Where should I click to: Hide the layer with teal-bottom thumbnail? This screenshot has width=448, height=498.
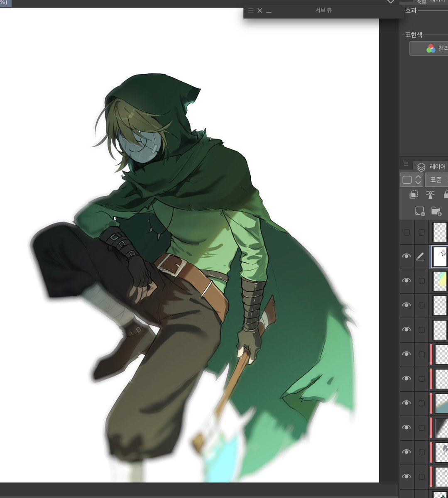(x=406, y=403)
